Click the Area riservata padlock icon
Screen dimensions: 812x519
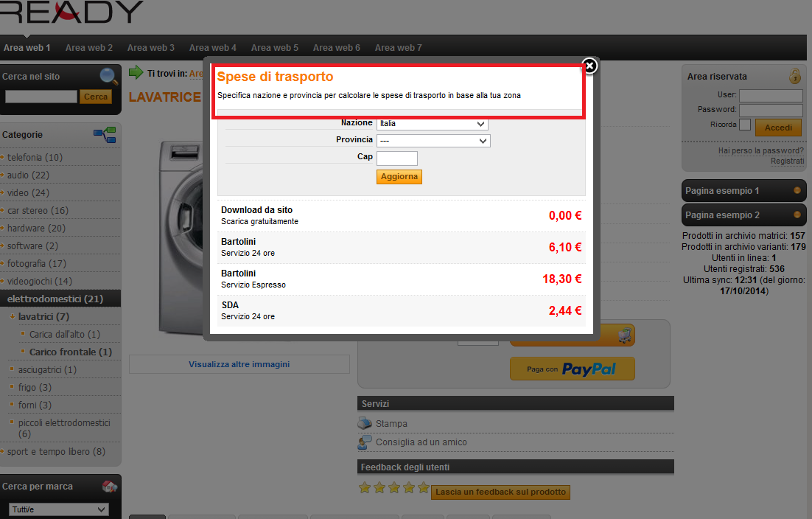click(795, 76)
